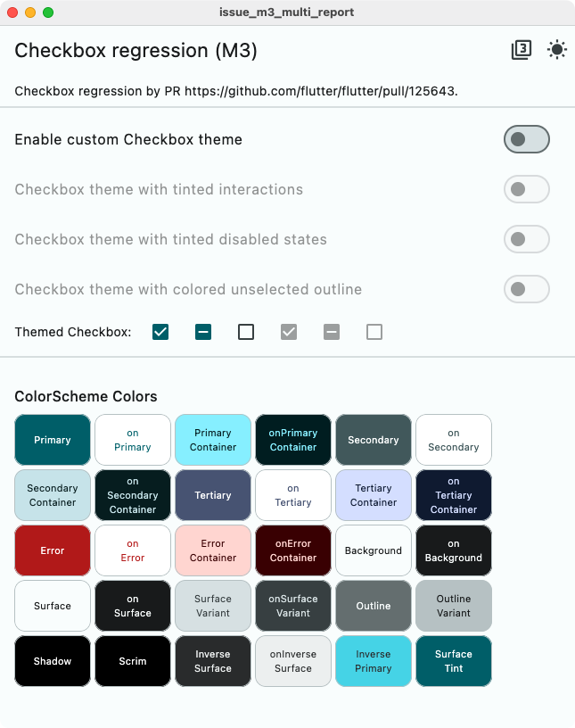The image size is (575, 728).
Task: Uncheck the first themed Checkbox
Action: coord(160,332)
